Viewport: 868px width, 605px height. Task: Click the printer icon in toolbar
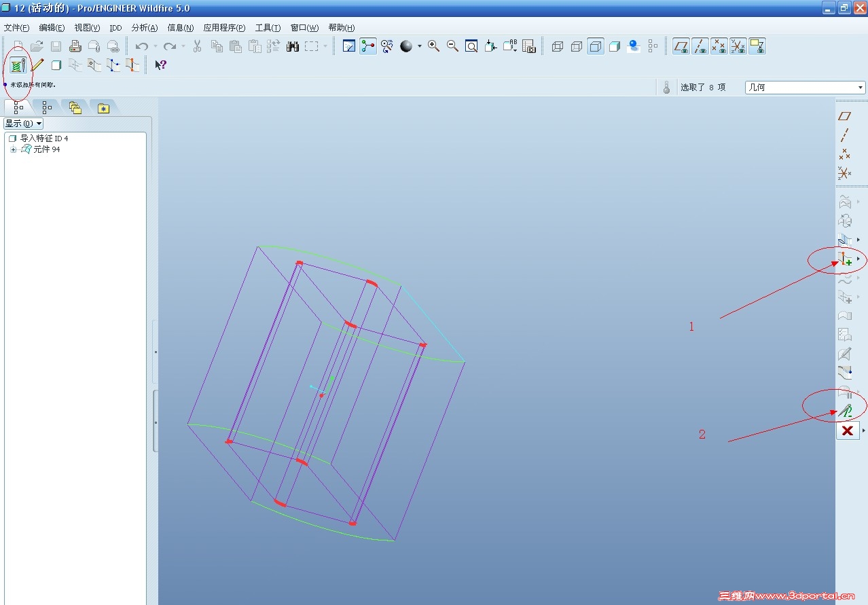75,46
